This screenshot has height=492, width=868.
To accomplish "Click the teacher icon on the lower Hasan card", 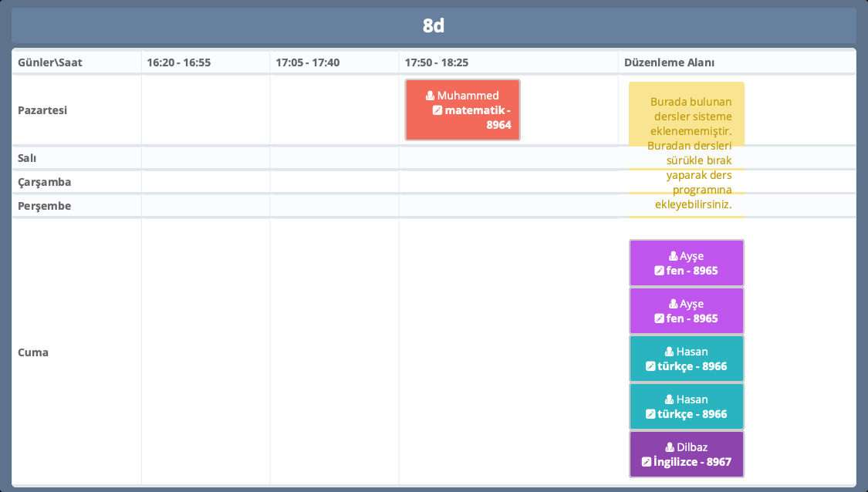I will (669, 399).
